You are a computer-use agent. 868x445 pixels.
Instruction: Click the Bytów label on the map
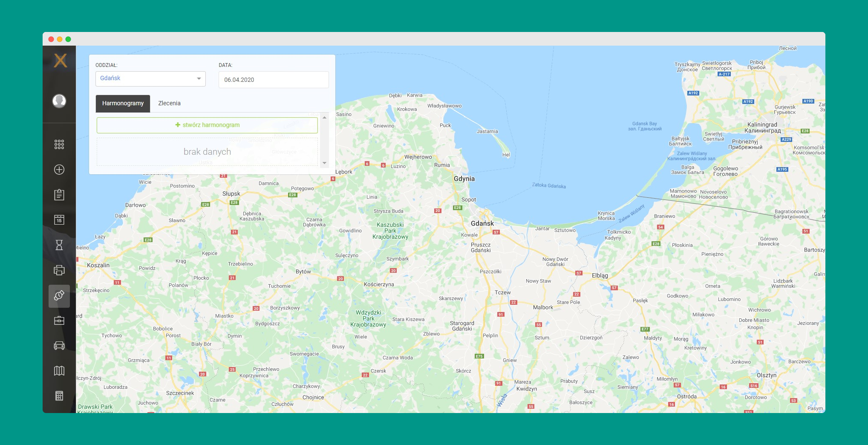click(x=303, y=272)
